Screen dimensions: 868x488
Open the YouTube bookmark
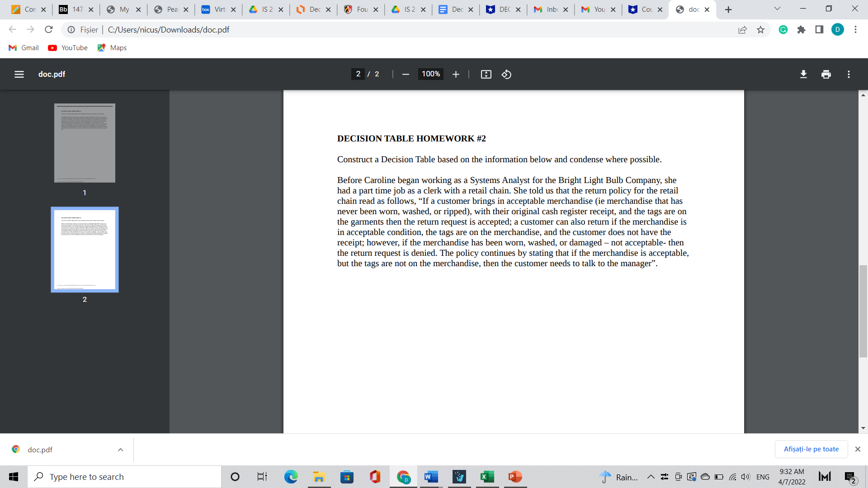68,48
